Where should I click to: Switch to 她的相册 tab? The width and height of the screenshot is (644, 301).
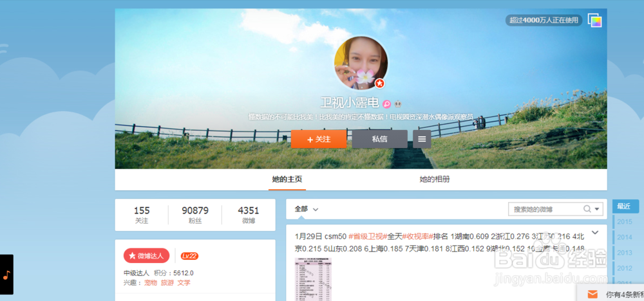tap(435, 179)
